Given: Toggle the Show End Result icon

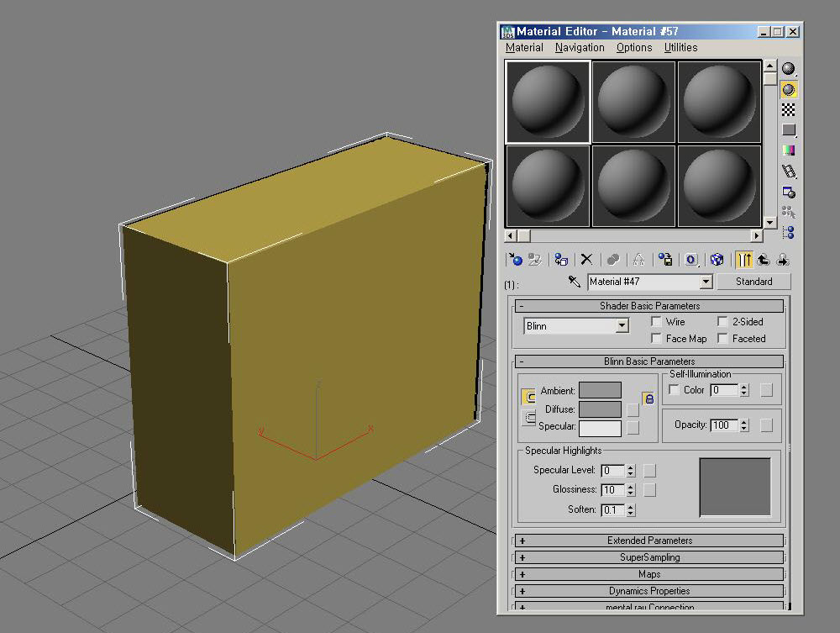Looking at the screenshot, I should [744, 260].
